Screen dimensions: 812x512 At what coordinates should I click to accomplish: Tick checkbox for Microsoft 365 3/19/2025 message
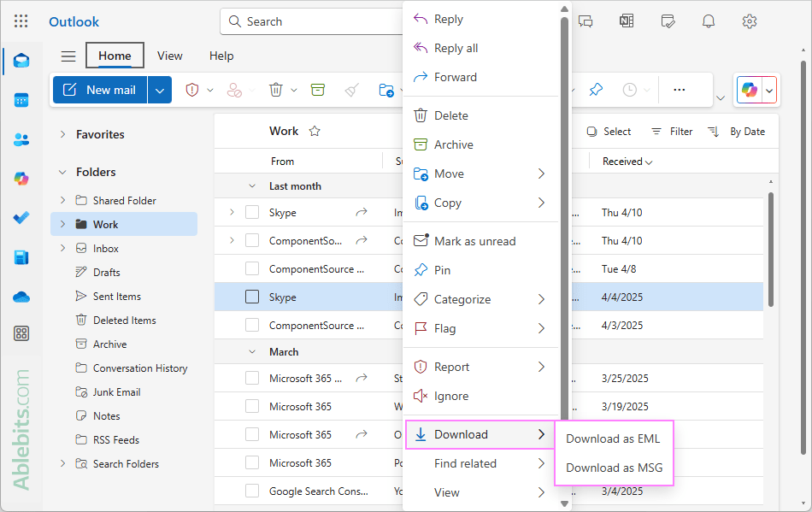click(x=252, y=406)
